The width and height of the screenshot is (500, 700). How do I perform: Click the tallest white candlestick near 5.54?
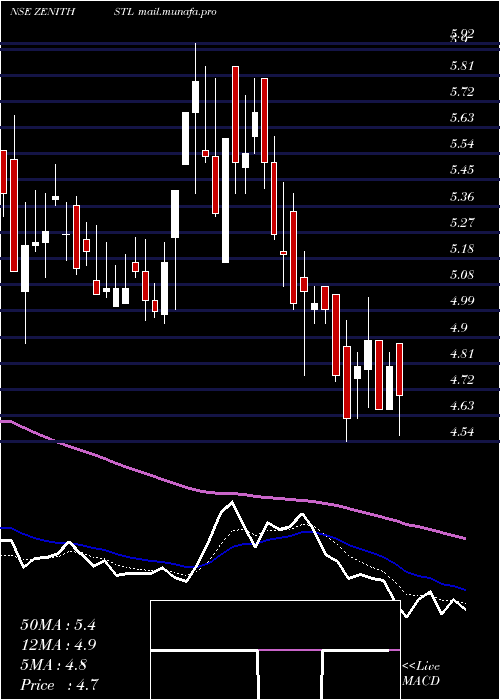point(225,200)
